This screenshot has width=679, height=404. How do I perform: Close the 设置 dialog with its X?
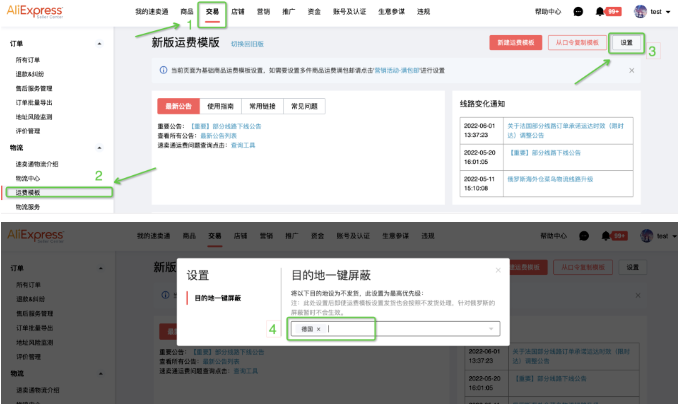[498, 270]
